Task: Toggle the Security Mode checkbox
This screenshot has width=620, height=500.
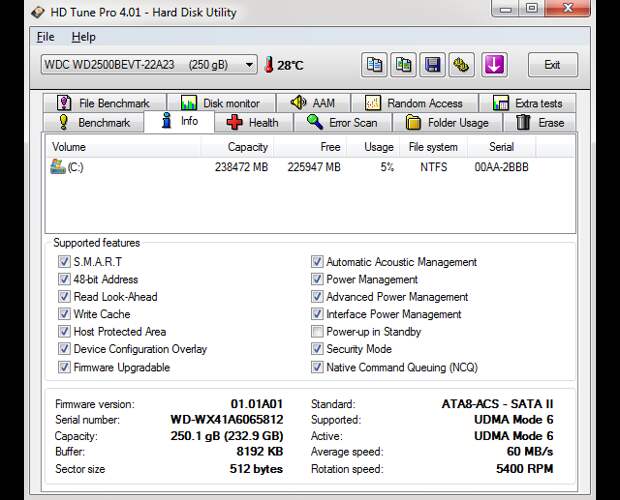Action: pos(317,349)
